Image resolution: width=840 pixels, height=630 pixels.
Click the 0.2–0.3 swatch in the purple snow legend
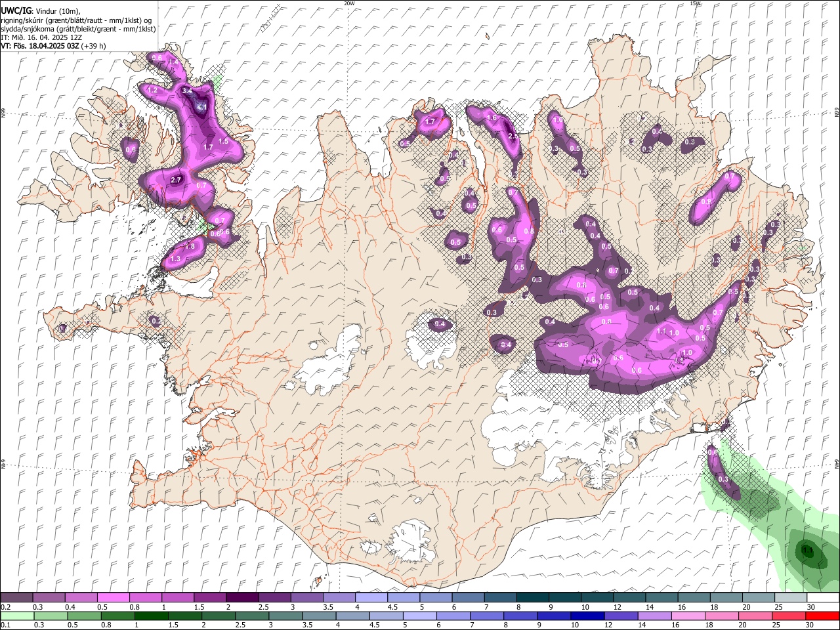[16, 598]
